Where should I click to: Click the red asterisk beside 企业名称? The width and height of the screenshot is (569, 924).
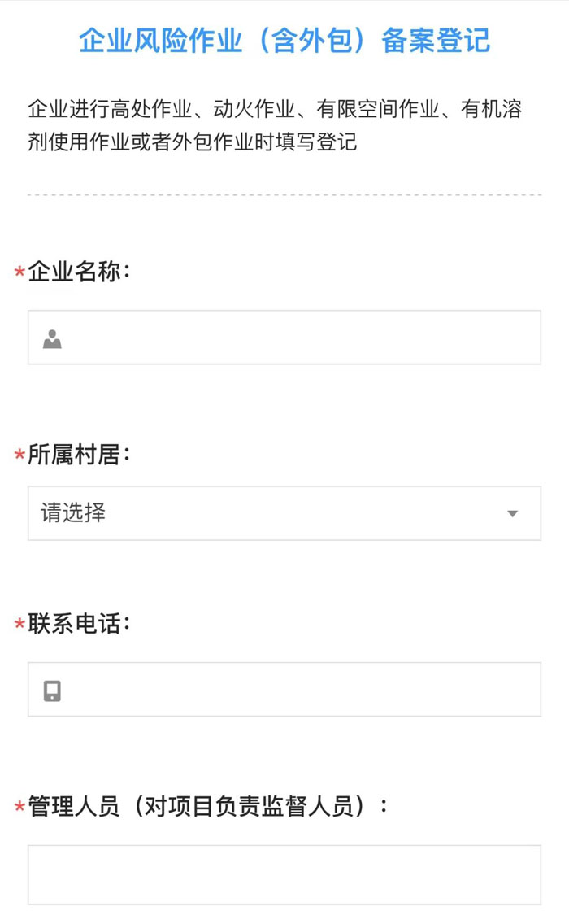click(x=20, y=273)
